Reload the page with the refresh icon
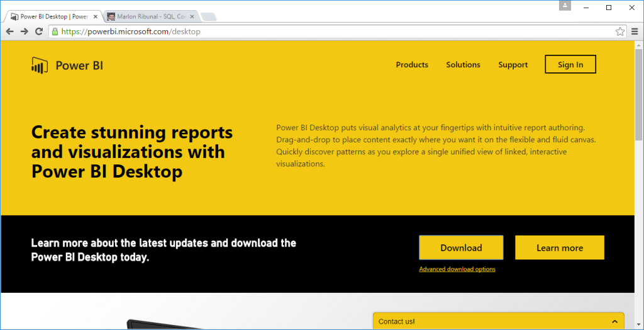 pos(39,31)
